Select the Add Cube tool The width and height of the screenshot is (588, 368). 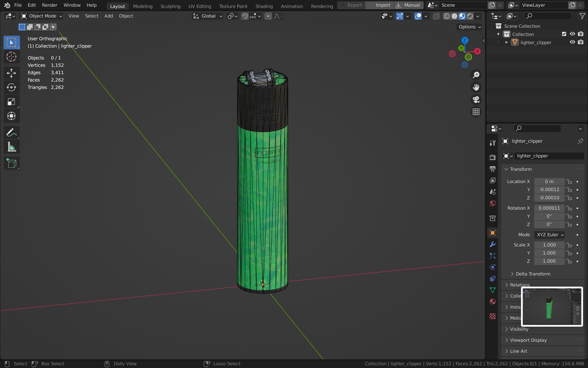(x=12, y=163)
